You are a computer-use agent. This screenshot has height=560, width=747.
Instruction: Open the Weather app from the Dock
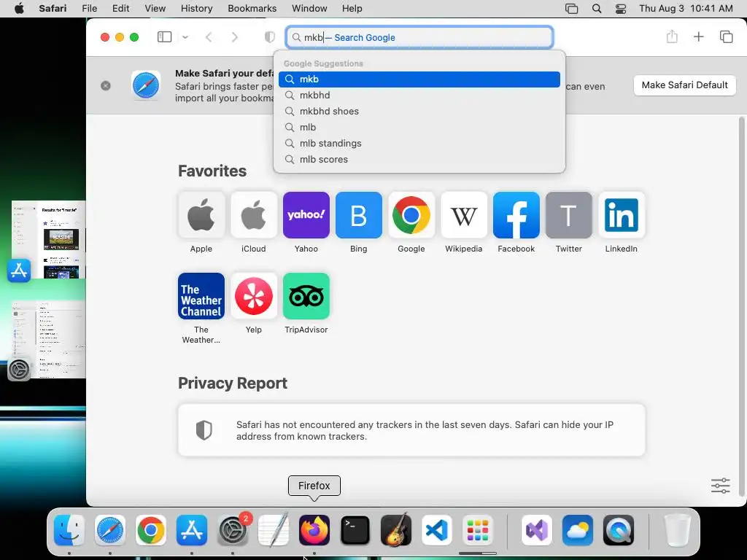[578, 530]
